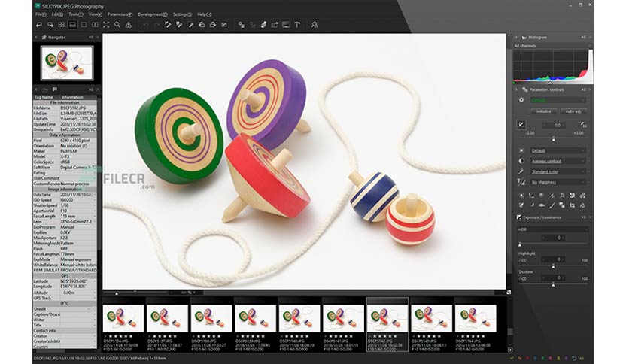The height and width of the screenshot is (364, 629).
Task: Open the HDR dropdown in Exposure panel
Action: 553,229
